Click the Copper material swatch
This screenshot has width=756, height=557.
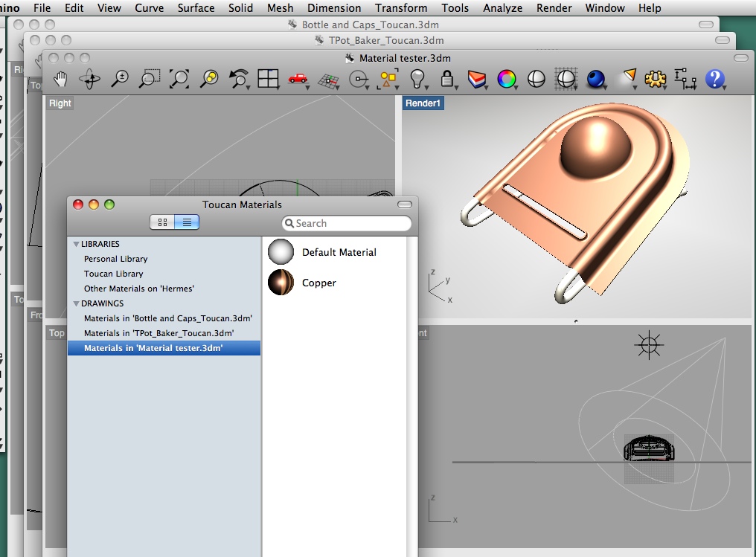(281, 283)
